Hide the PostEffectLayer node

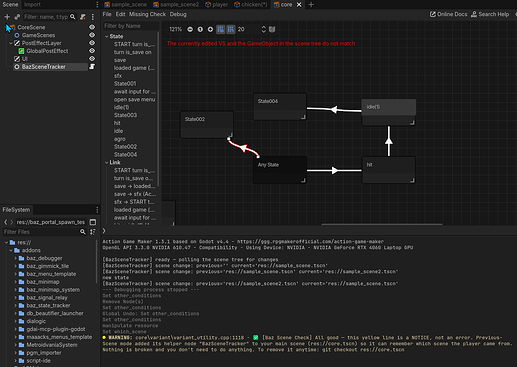92,43
